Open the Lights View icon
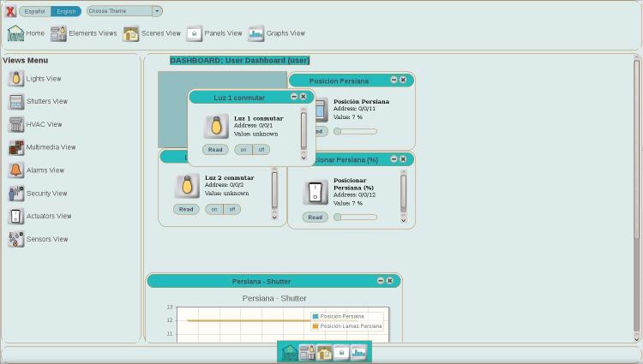The image size is (643, 364). [15, 79]
